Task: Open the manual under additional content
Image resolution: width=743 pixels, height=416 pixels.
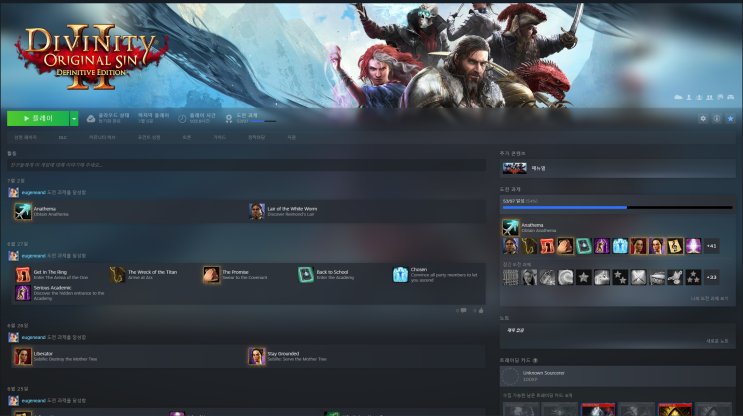Action: pos(617,168)
